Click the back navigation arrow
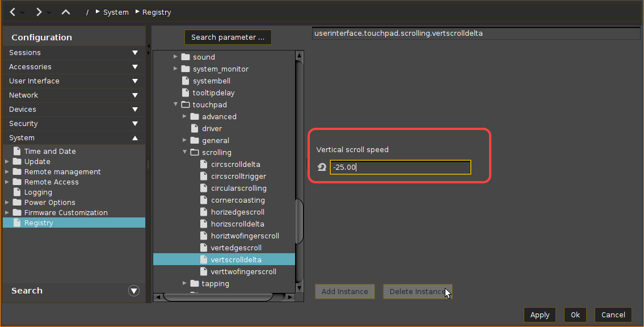Screen dimensions: 644x327 [12, 12]
